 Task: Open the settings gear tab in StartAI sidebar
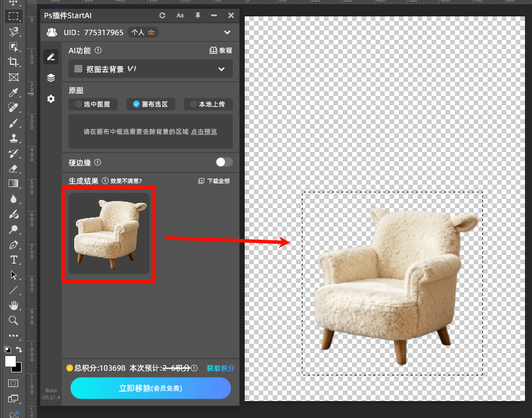tap(51, 99)
